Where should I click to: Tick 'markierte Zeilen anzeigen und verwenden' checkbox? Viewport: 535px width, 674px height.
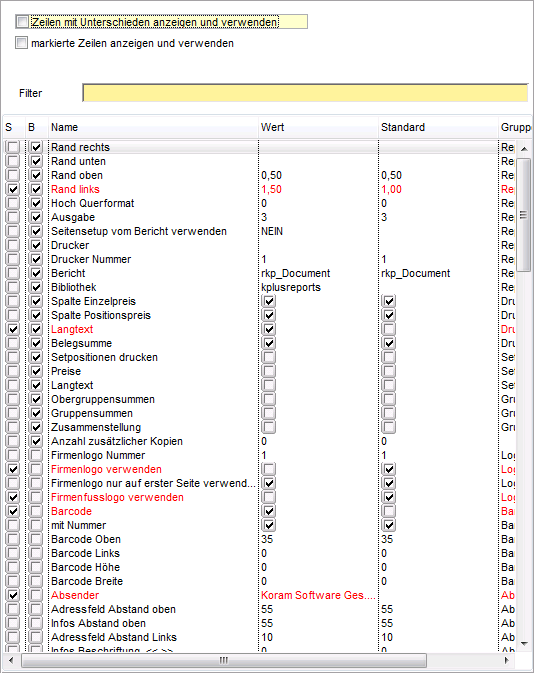coord(21,43)
